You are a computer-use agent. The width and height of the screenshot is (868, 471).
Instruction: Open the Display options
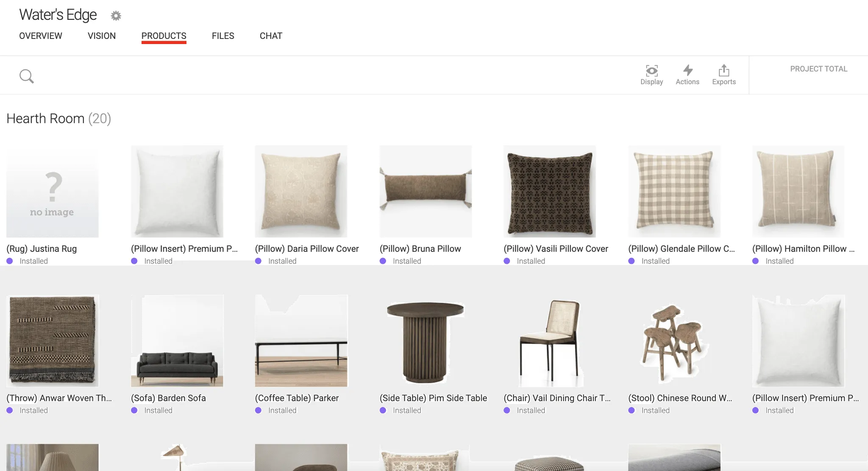pyautogui.click(x=651, y=75)
